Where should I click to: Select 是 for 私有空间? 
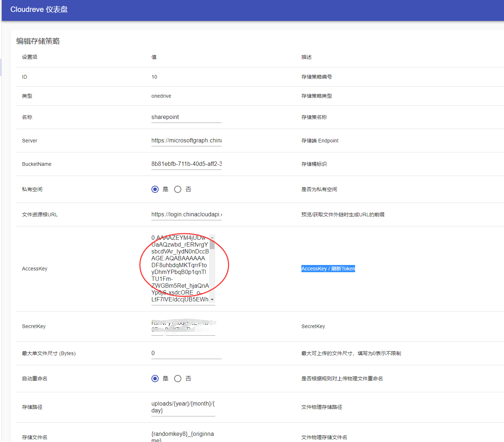pyautogui.click(x=155, y=189)
